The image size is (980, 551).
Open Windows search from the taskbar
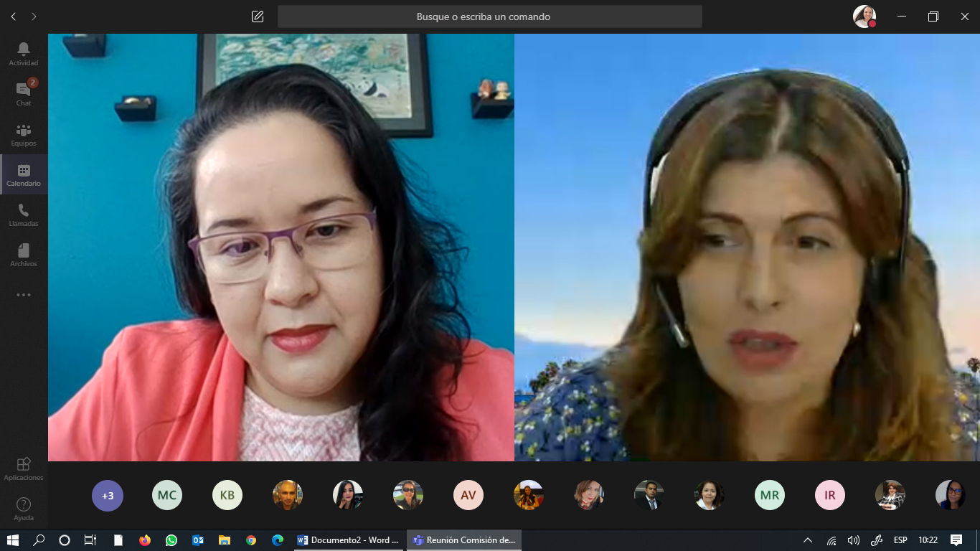click(x=39, y=540)
